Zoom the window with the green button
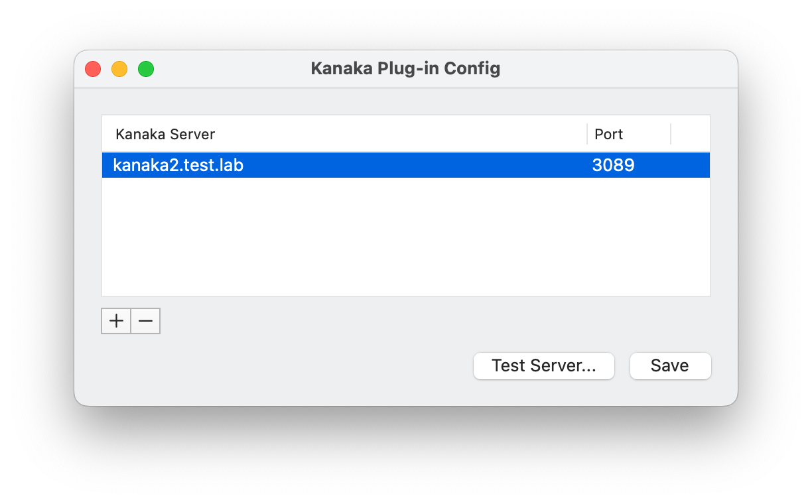This screenshot has height=504, width=812. (146, 69)
